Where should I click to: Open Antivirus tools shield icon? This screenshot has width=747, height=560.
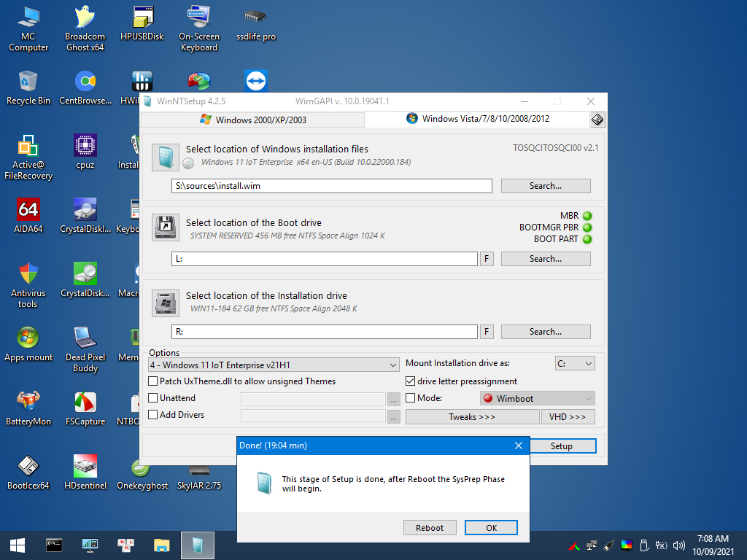28,285
